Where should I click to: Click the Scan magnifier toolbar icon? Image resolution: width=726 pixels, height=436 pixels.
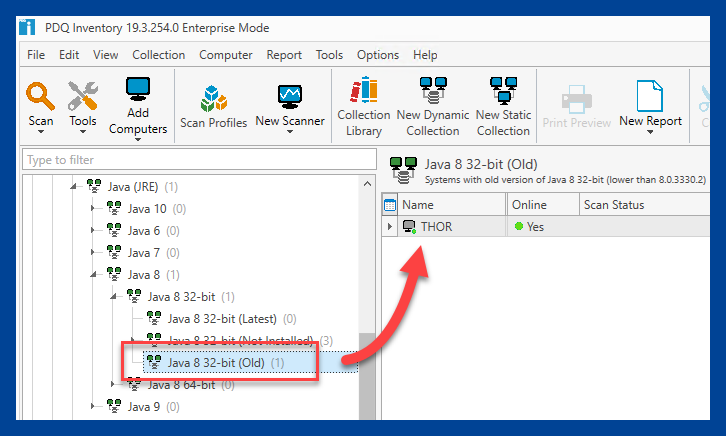40,96
